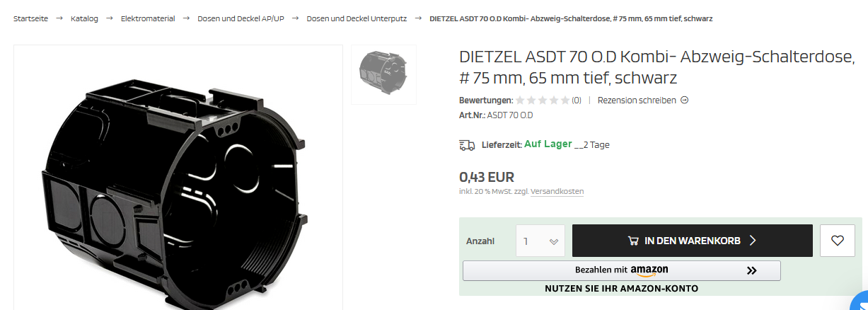
Task: Open Katalog breadcrumb link
Action: coord(84,18)
